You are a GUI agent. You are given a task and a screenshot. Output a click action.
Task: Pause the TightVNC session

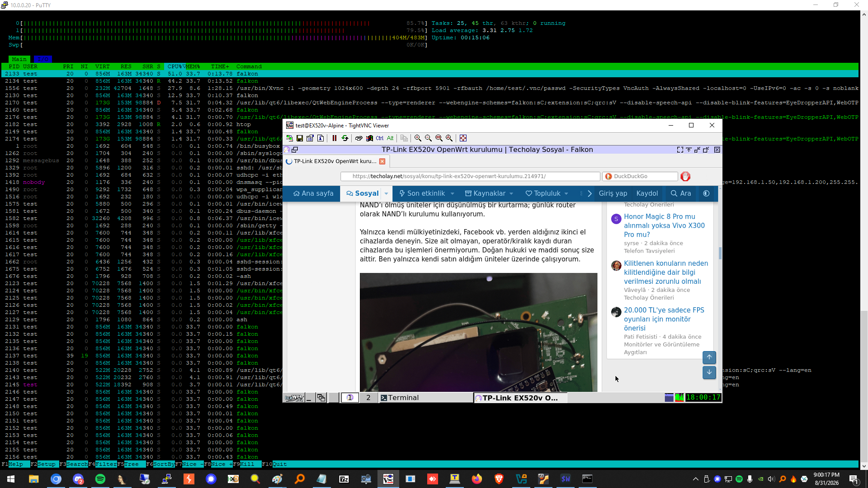(335, 138)
